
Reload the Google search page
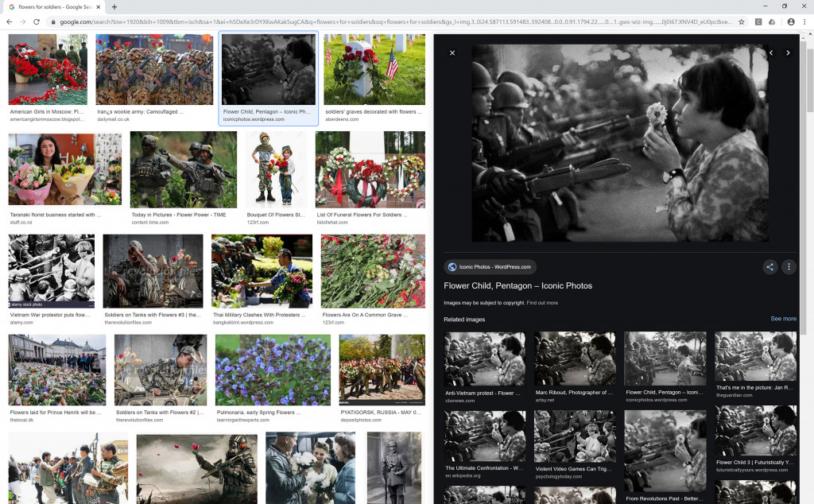37,21
